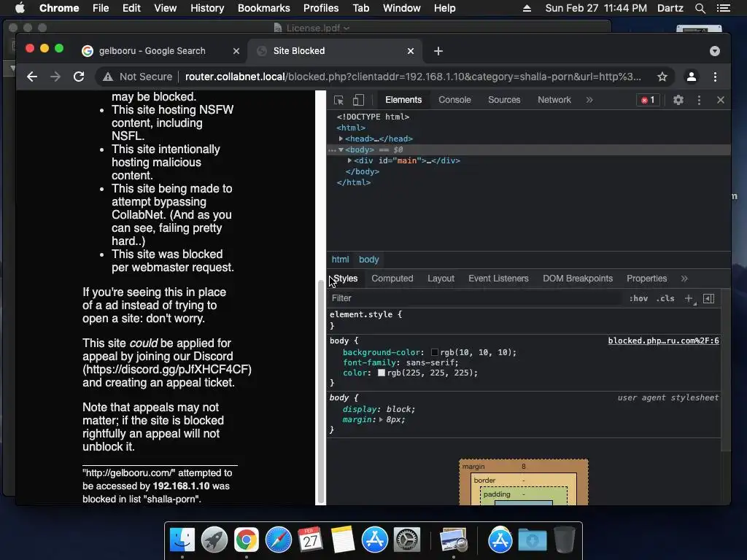747x560 pixels.
Task: Close the gelbooru Google Search tab
Action: 236,51
